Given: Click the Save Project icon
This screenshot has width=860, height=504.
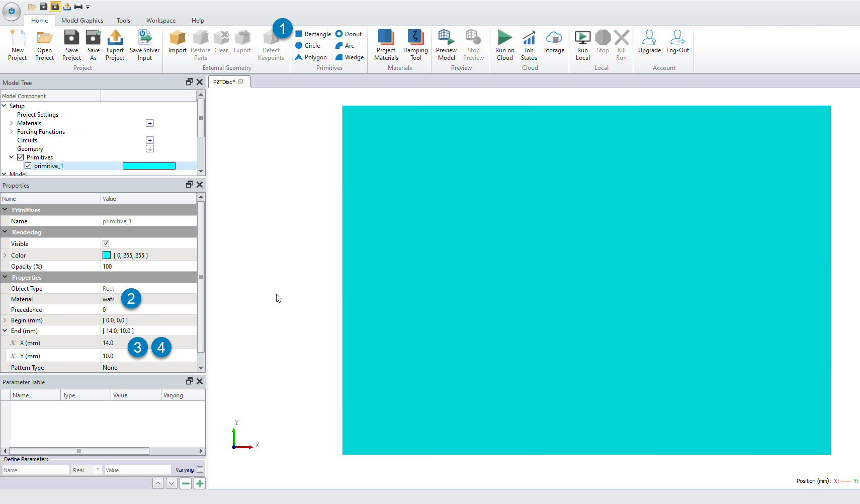Looking at the screenshot, I should tap(71, 45).
